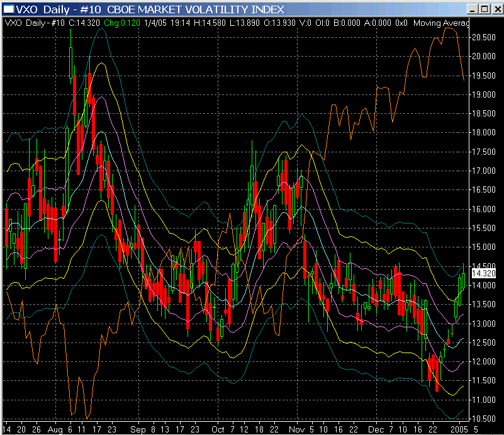Image resolution: width=504 pixels, height=435 pixels.
Task: Click the '20.000' price axis label
Action: click(x=483, y=56)
